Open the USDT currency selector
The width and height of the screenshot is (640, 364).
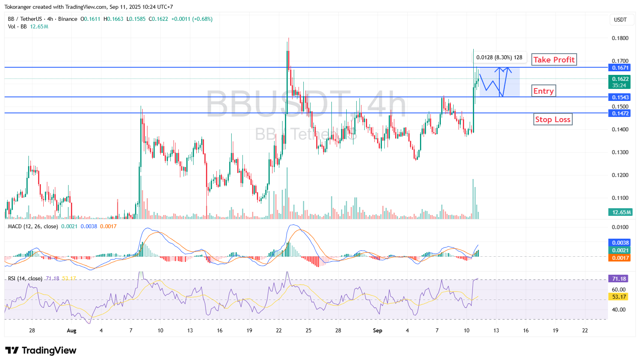pyautogui.click(x=621, y=20)
